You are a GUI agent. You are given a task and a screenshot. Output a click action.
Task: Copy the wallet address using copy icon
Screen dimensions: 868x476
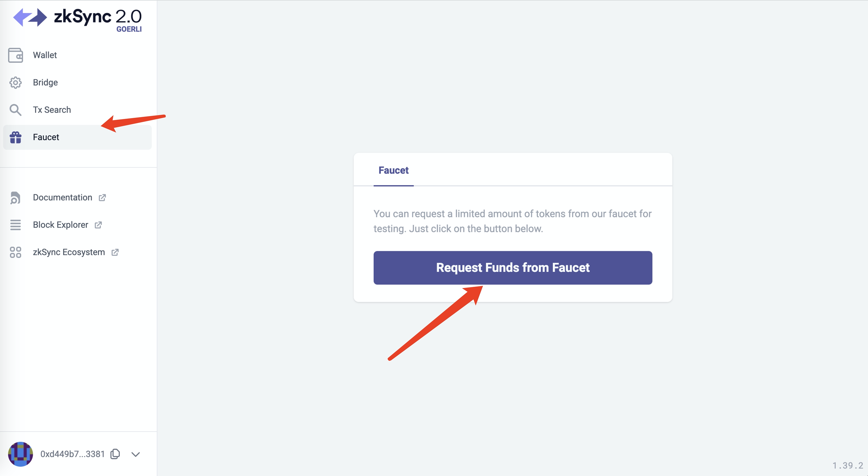[115, 454]
